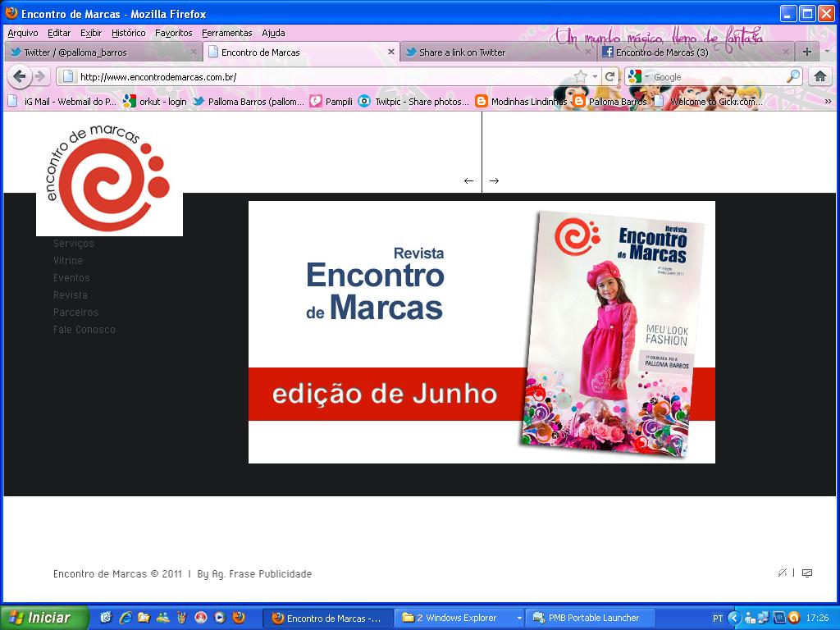Expand hidden tray icons with the chevron
Screen dimensions: 840x630
[734, 618]
